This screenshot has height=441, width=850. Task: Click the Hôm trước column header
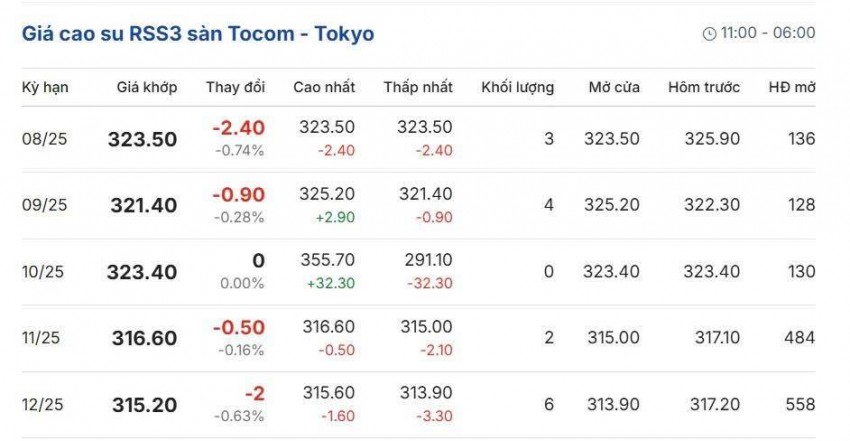[705, 87]
